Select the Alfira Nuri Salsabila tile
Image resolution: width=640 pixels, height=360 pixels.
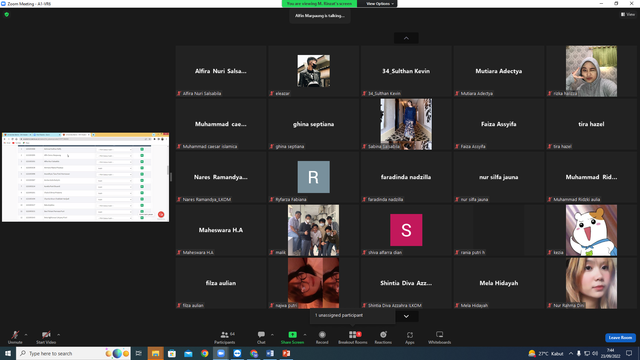221,71
